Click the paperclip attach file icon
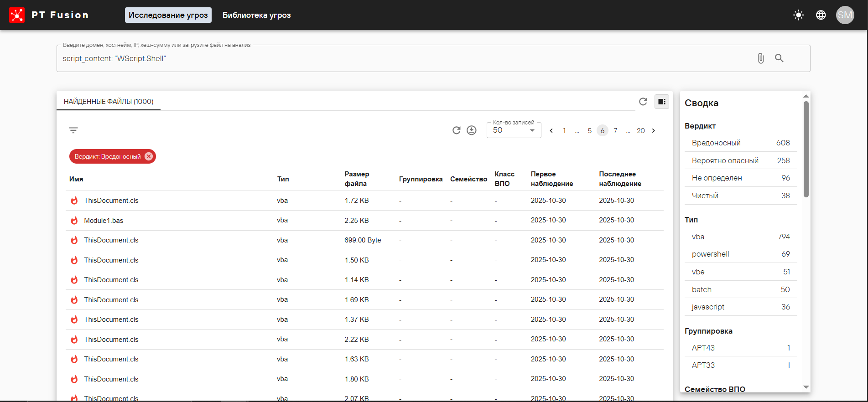 [760, 58]
